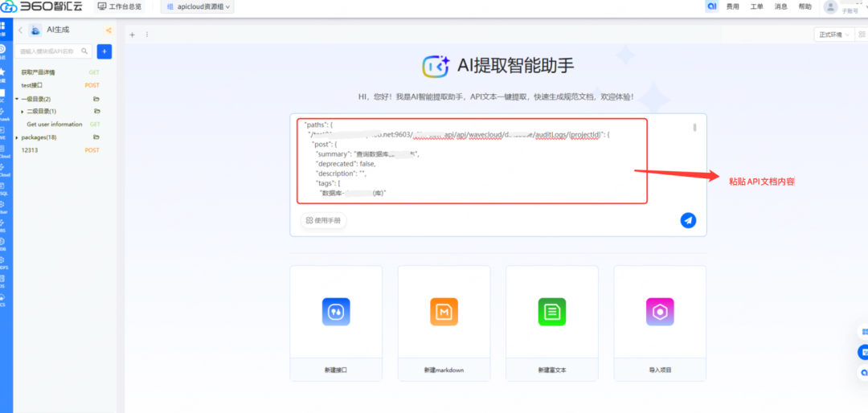This screenshot has height=413, width=868.
Task: Focus the module or API name search field
Action: point(52,51)
